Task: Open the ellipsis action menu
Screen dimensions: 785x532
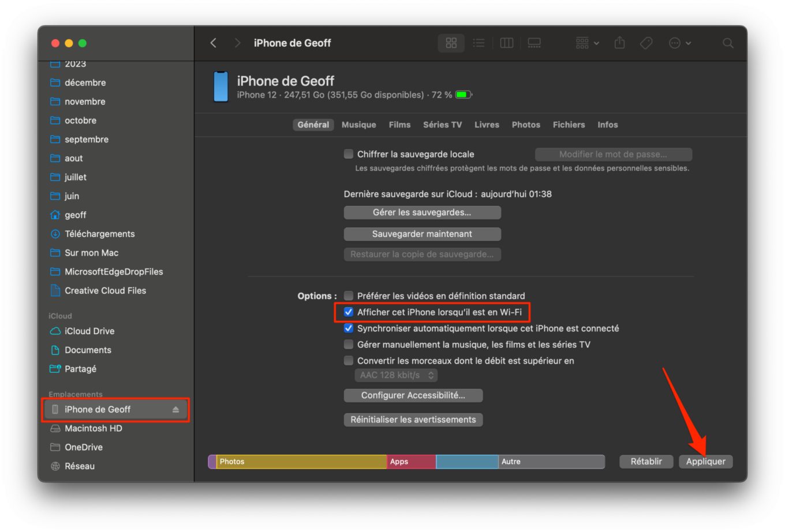Action: [x=680, y=43]
